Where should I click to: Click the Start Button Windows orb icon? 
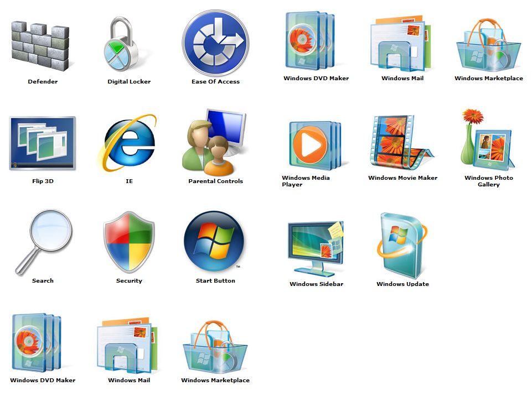[x=214, y=241]
